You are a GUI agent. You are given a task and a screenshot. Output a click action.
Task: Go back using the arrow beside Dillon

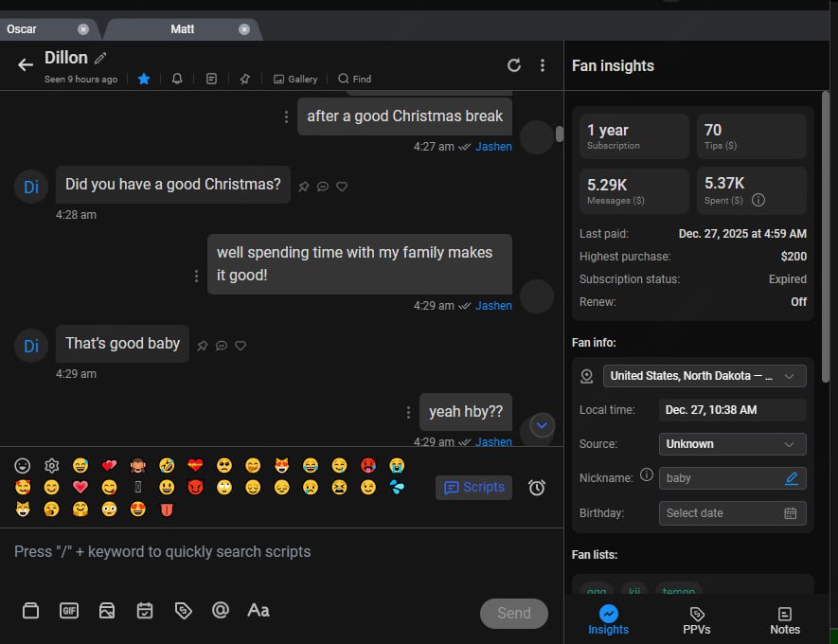26,65
